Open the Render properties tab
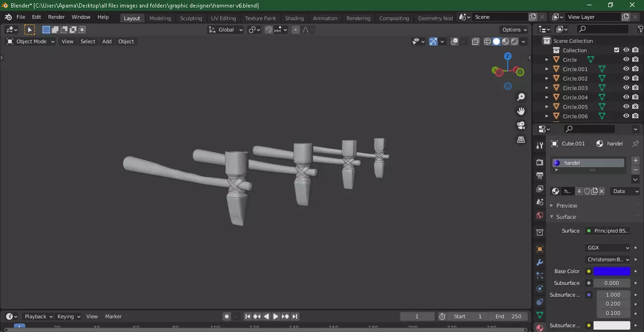This screenshot has width=644, height=332. [540, 162]
